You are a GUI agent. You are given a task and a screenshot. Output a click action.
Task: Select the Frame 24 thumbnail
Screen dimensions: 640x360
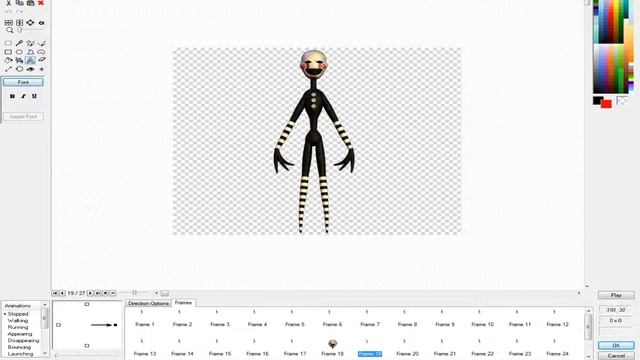pyautogui.click(x=557, y=348)
